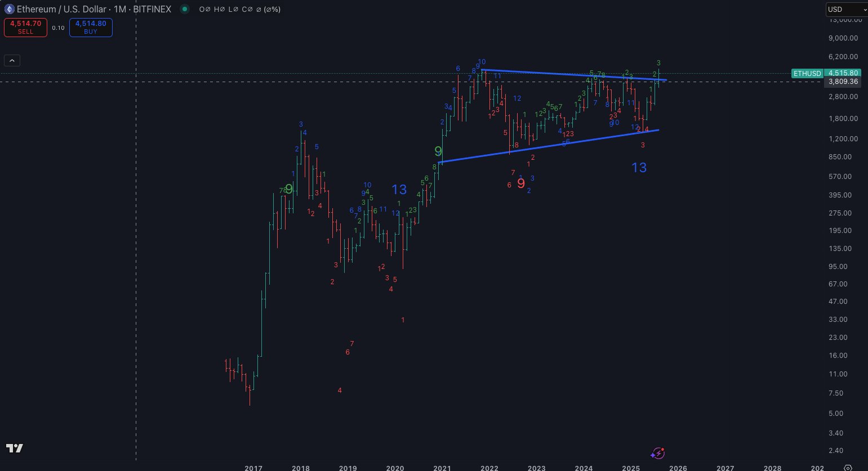Image resolution: width=868 pixels, height=471 pixels.
Task: Click the 1,200.00 price scale label
Action: pyautogui.click(x=843, y=138)
